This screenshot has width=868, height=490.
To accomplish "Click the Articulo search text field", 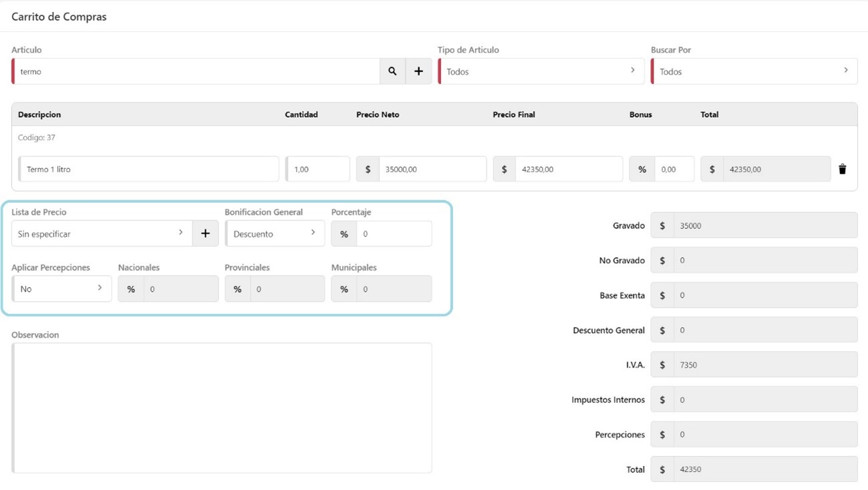I will (x=197, y=71).
